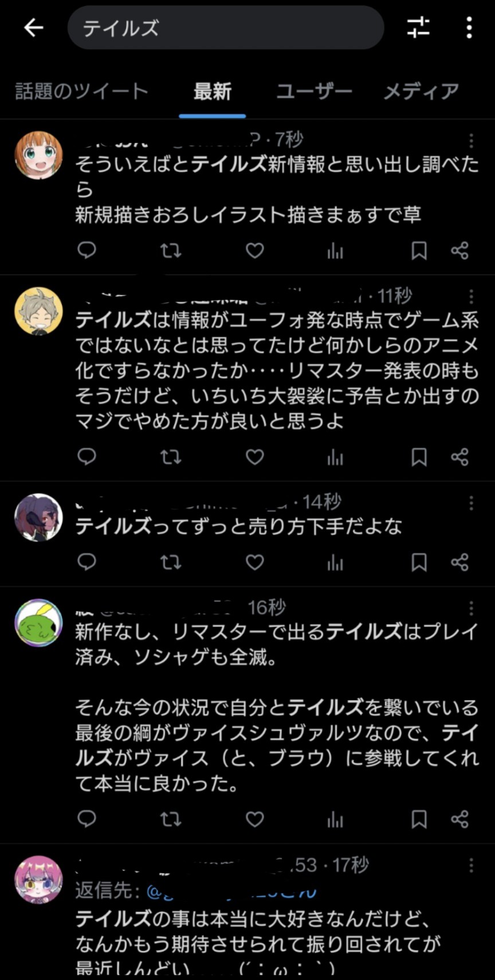Like the 16秒 tweet
The image size is (495, 980).
click(255, 819)
